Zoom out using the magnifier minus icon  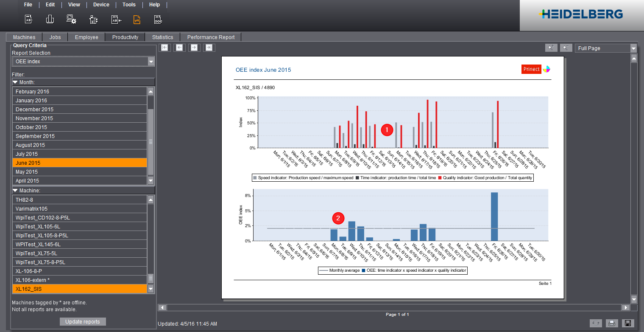566,48
